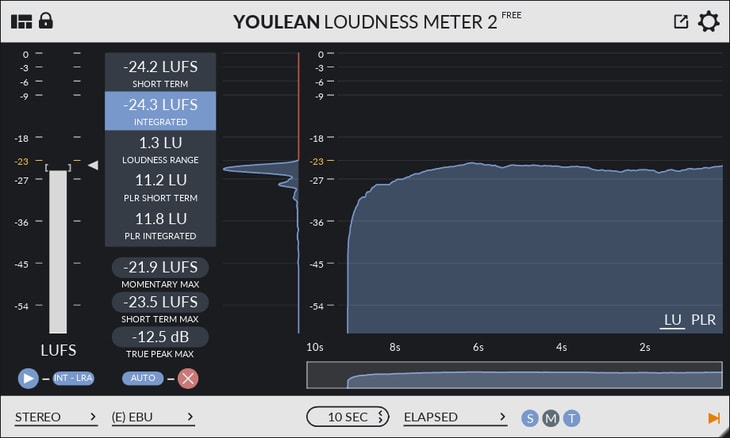
Task: Jump to latest with orange skip arrow
Action: 714,418
